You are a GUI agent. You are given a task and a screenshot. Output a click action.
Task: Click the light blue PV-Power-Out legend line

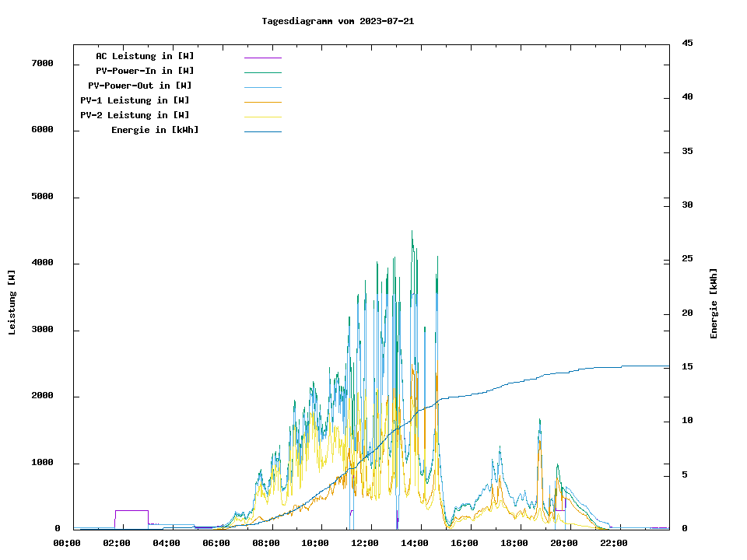coord(262,87)
